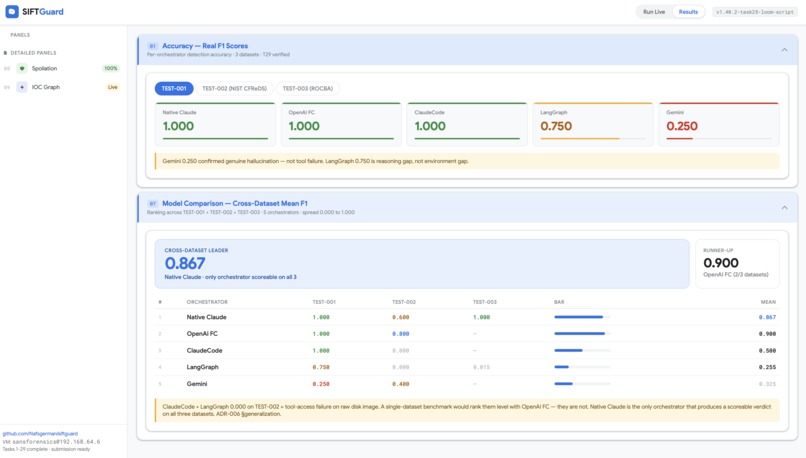Click Gemini's TEST-002 0.400 cell
Screen dimensions: 806x458
coord(400,383)
